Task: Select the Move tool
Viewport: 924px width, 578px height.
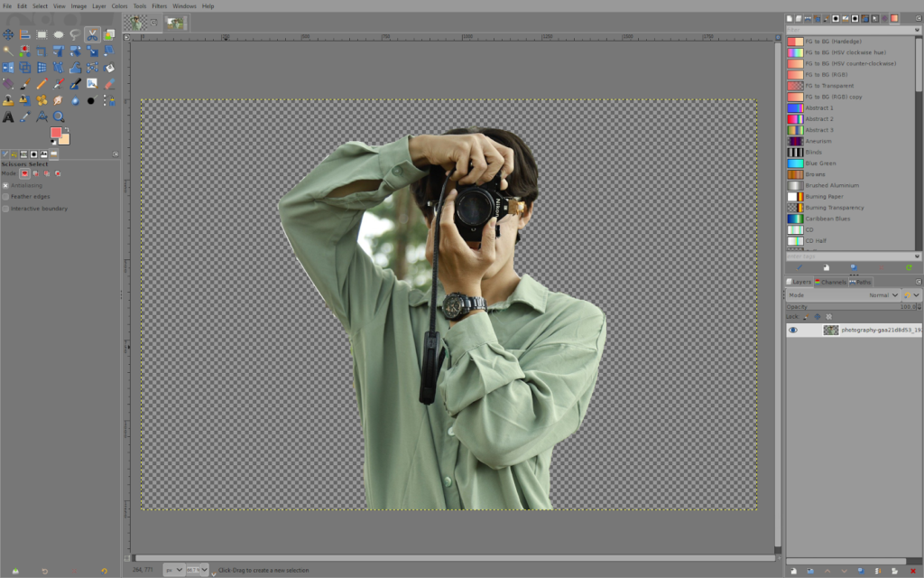Action: click(x=8, y=33)
